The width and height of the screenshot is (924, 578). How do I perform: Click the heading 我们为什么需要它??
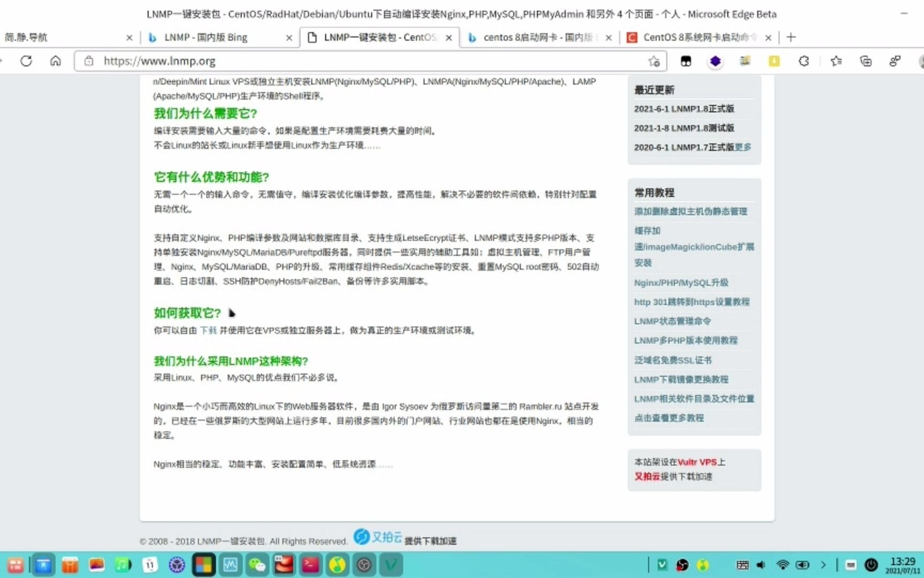(205, 113)
